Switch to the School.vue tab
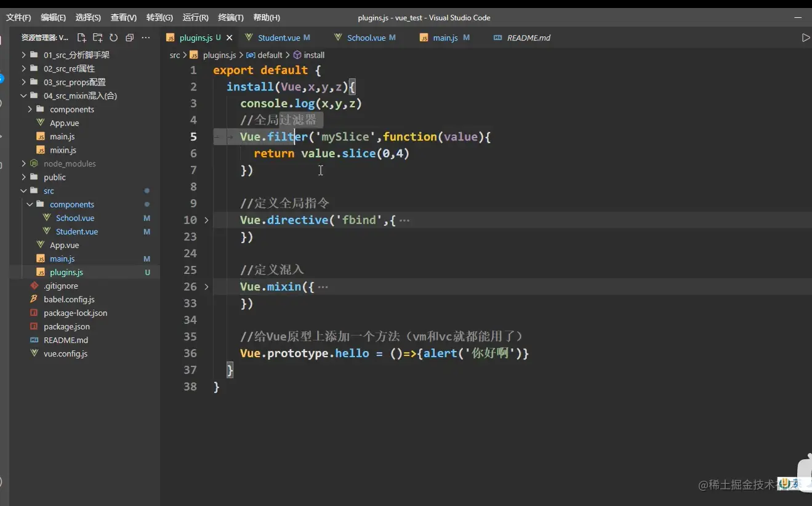This screenshot has width=812, height=506. 365,38
